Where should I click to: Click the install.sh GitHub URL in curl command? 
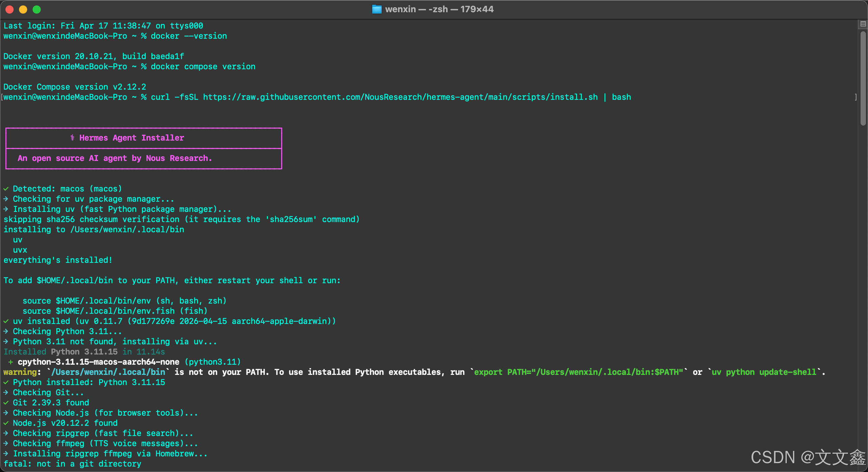[400, 97]
